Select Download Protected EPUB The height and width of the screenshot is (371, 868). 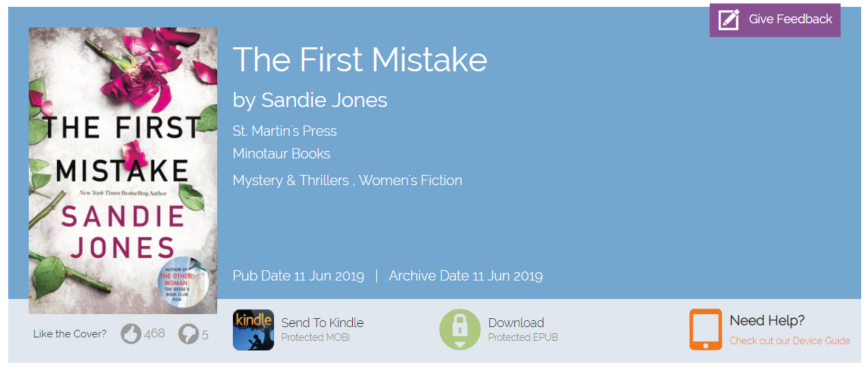point(516,323)
